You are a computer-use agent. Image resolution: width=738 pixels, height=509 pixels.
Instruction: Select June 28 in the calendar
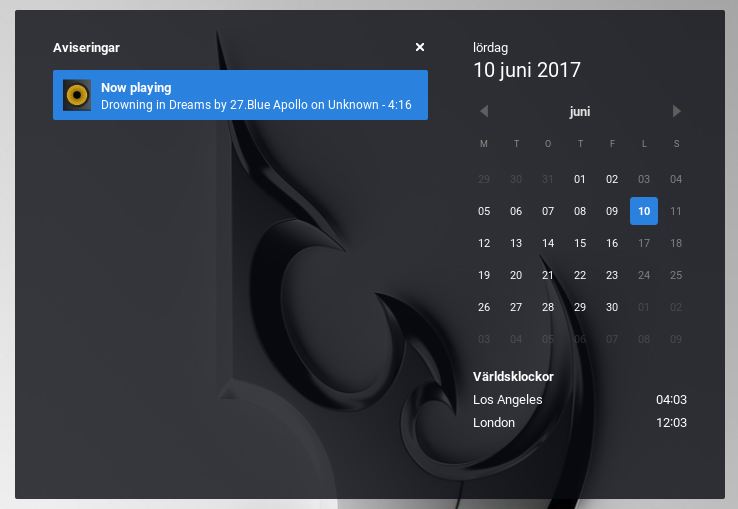click(x=548, y=307)
